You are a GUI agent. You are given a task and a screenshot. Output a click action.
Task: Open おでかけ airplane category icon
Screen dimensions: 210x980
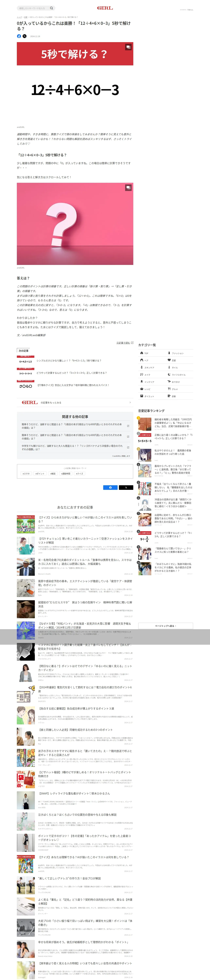pyautogui.click(x=169, y=382)
